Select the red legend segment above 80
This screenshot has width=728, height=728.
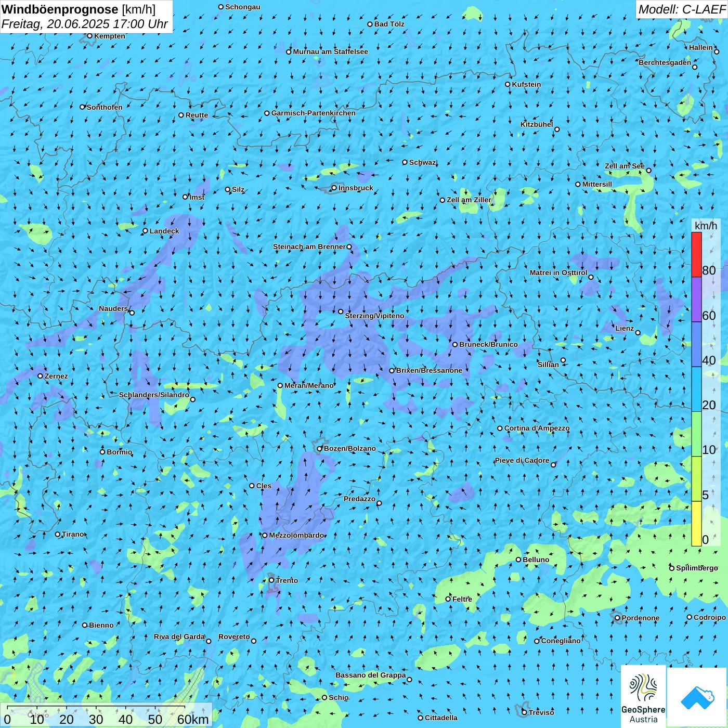pos(696,254)
